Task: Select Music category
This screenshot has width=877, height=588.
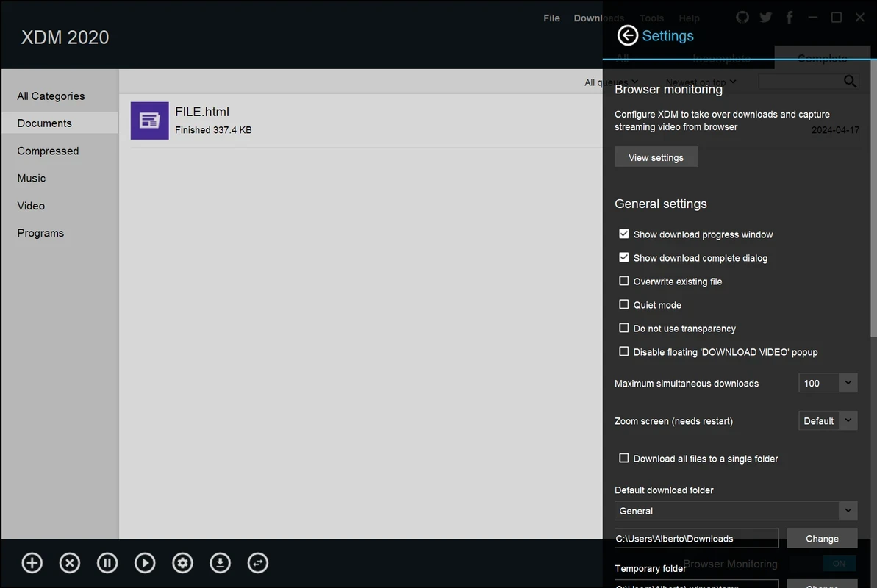Action: tap(60, 179)
